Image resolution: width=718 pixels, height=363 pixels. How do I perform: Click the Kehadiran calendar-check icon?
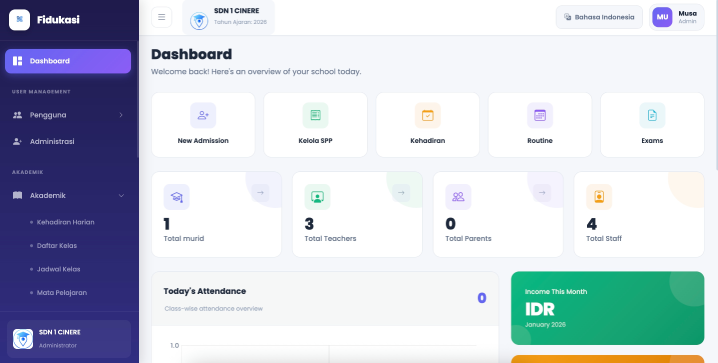tap(428, 115)
